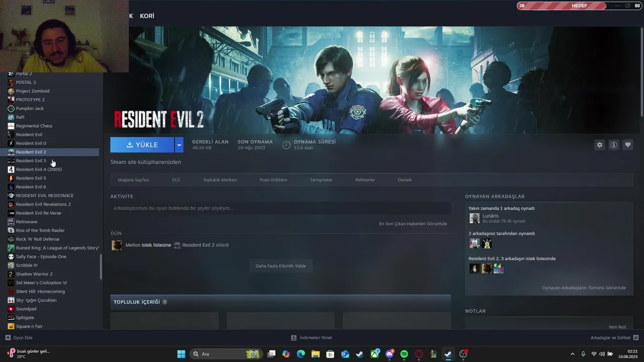Select Project Zomboid in library

coord(33,91)
